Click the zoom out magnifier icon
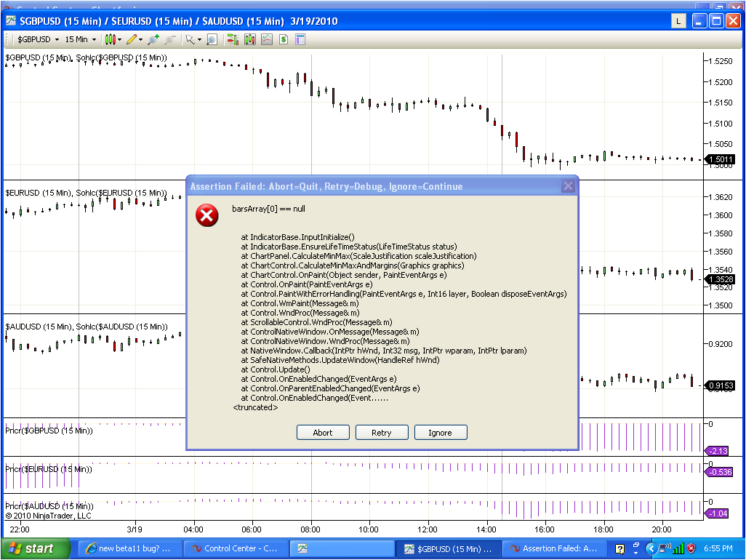Image resolution: width=746 pixels, height=560 pixels. [170, 39]
